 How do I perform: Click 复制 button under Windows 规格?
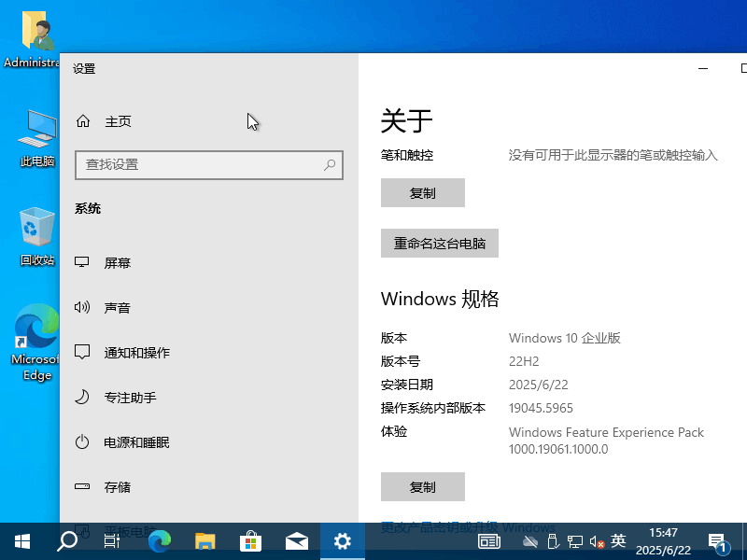tap(423, 486)
